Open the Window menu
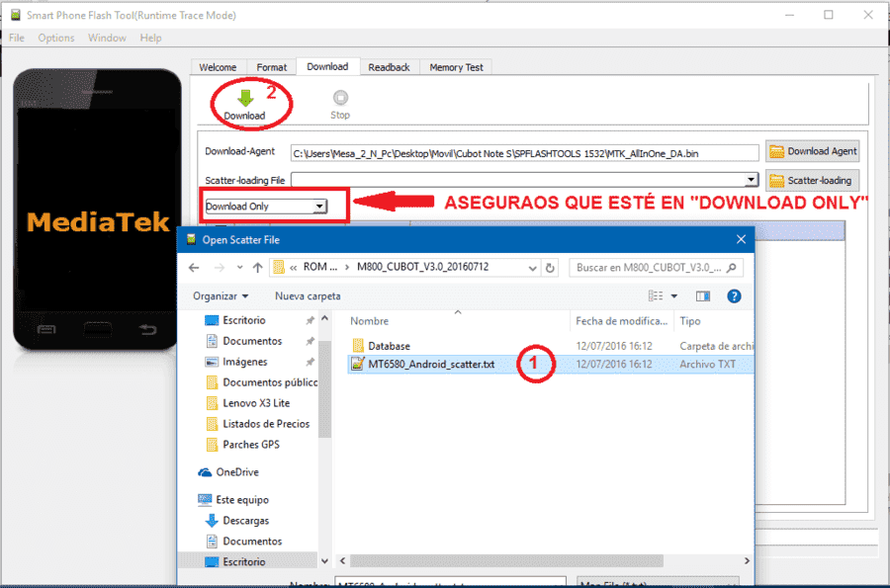This screenshot has height=588, width=890. tap(107, 38)
